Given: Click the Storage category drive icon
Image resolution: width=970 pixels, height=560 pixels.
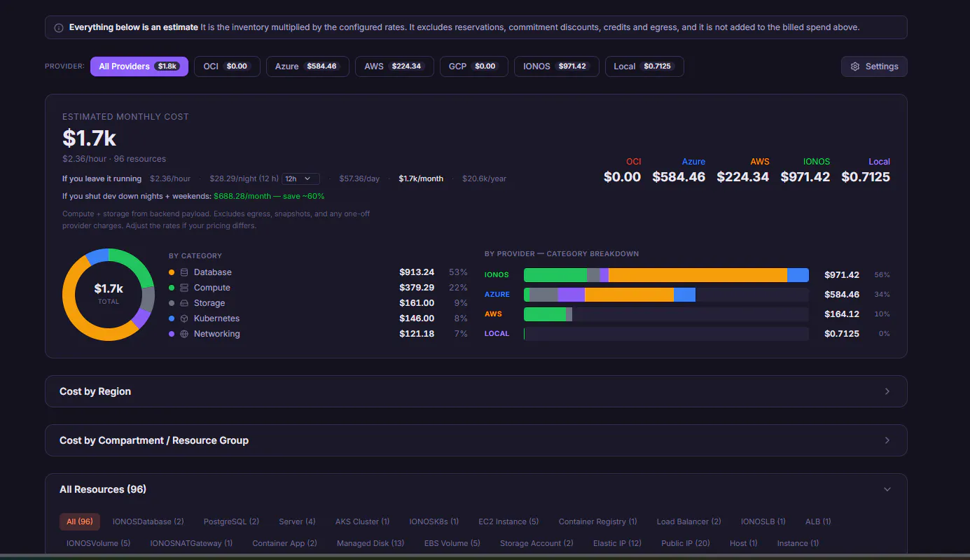Looking at the screenshot, I should click(184, 303).
